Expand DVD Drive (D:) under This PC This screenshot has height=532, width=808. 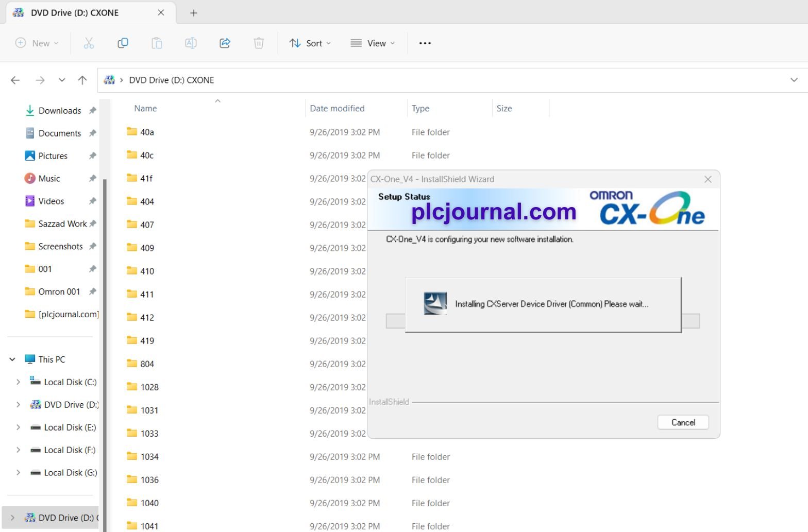click(18, 405)
